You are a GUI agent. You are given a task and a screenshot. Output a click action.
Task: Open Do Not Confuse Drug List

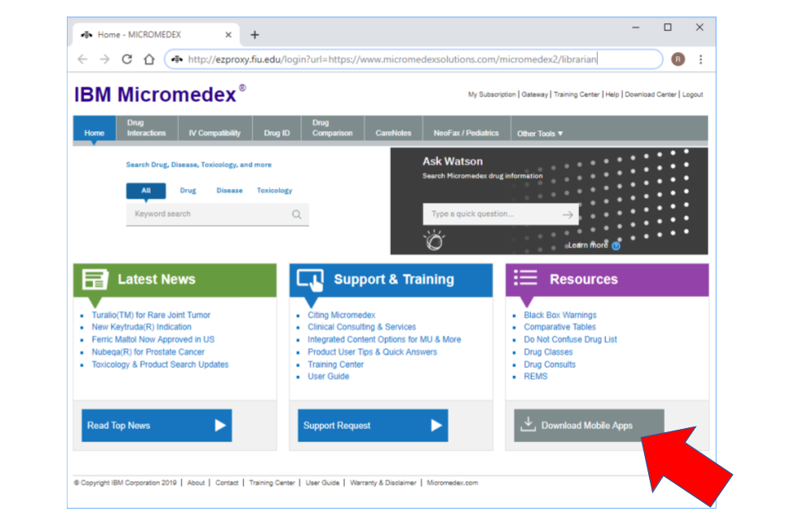(571, 340)
